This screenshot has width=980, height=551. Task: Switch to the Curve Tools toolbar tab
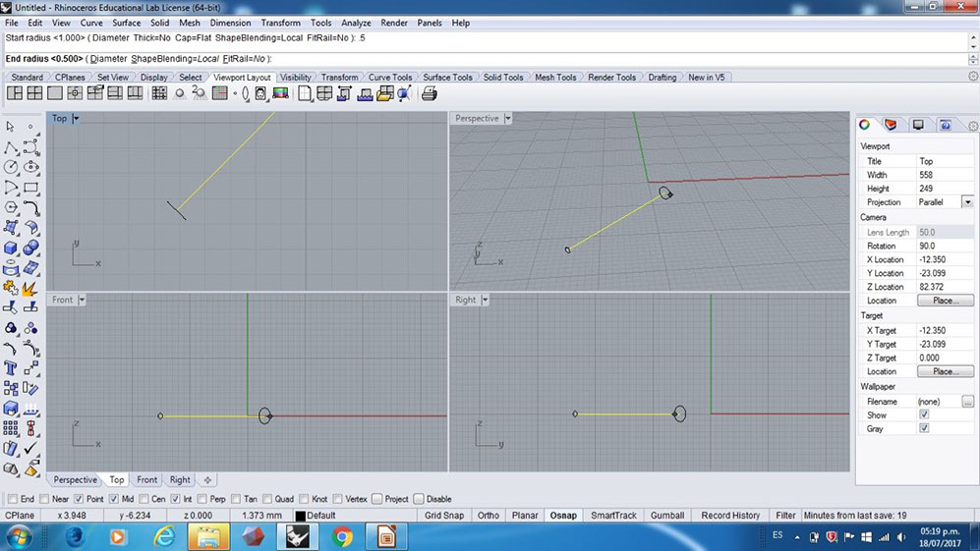tap(390, 78)
